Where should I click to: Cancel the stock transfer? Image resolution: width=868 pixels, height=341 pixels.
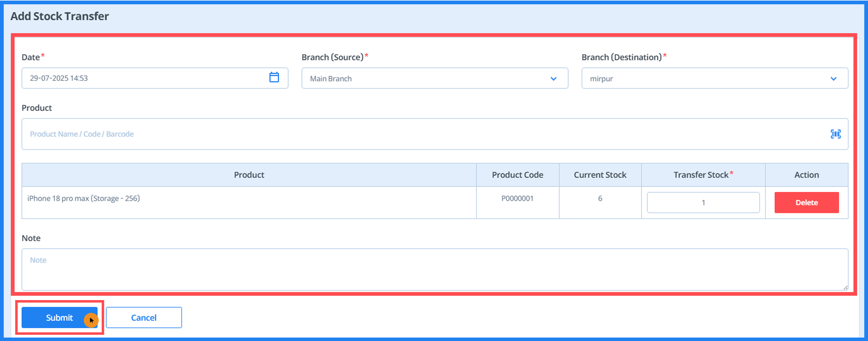tap(144, 317)
